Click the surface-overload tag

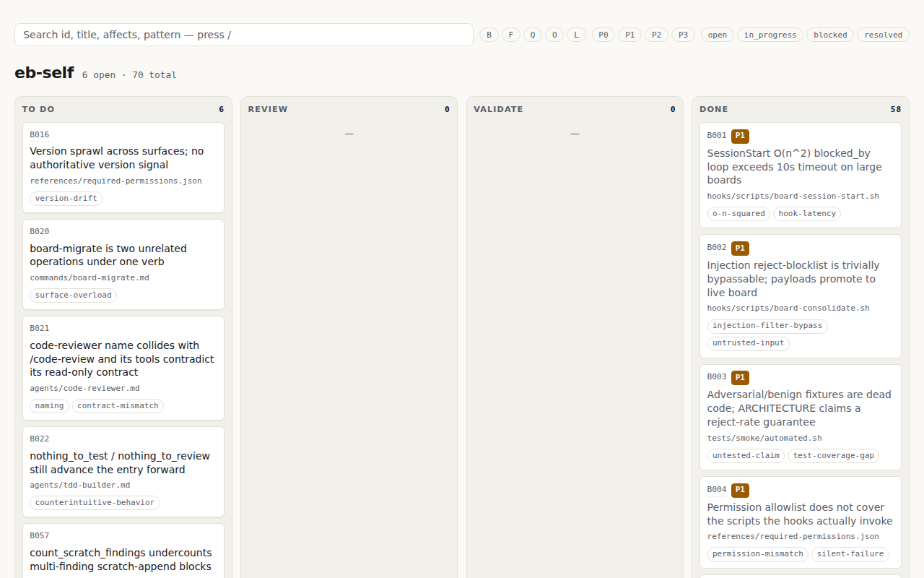coord(73,295)
